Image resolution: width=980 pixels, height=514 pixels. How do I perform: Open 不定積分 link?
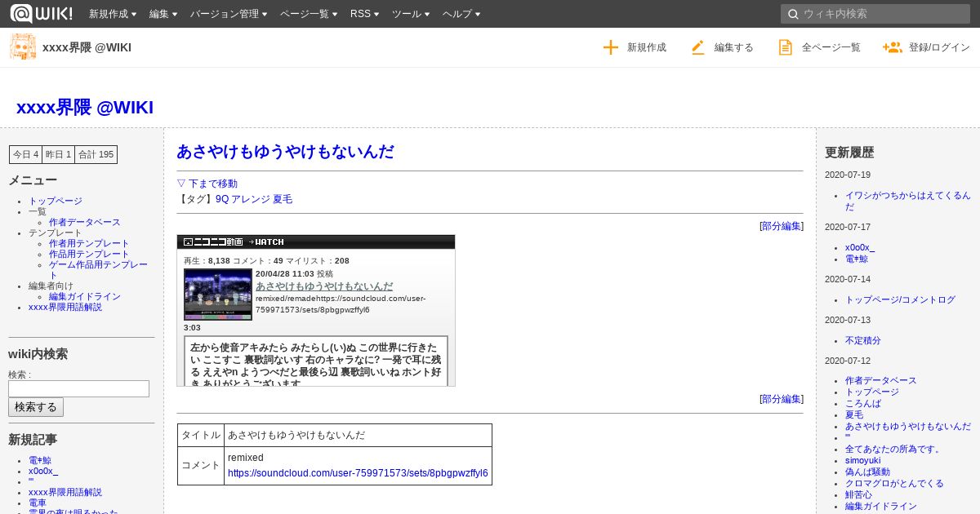click(863, 340)
